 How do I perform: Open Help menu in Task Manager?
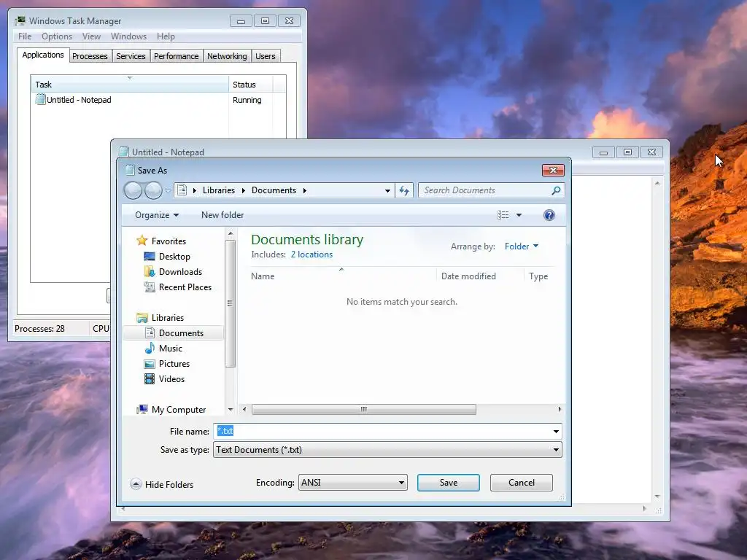point(166,36)
